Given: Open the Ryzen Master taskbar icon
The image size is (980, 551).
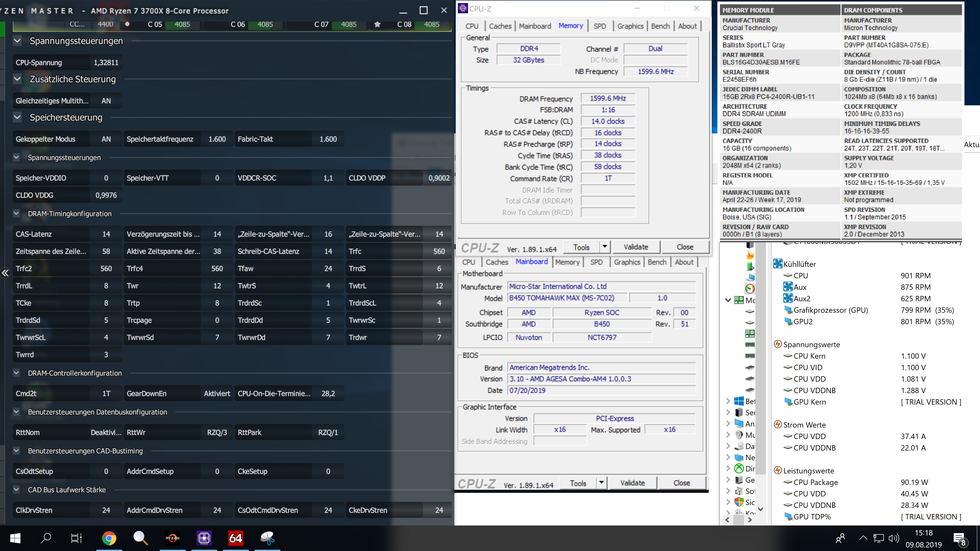Looking at the screenshot, I should click(172, 538).
